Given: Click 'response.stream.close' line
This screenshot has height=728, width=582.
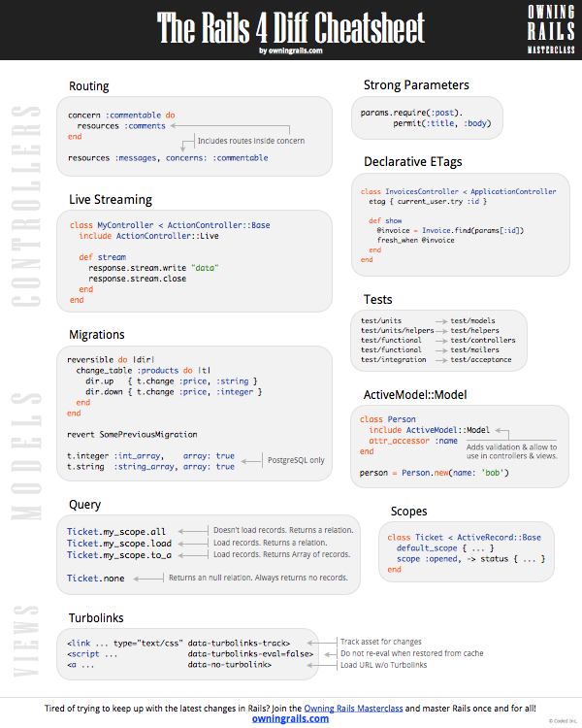Looking at the screenshot, I should (x=137, y=279).
